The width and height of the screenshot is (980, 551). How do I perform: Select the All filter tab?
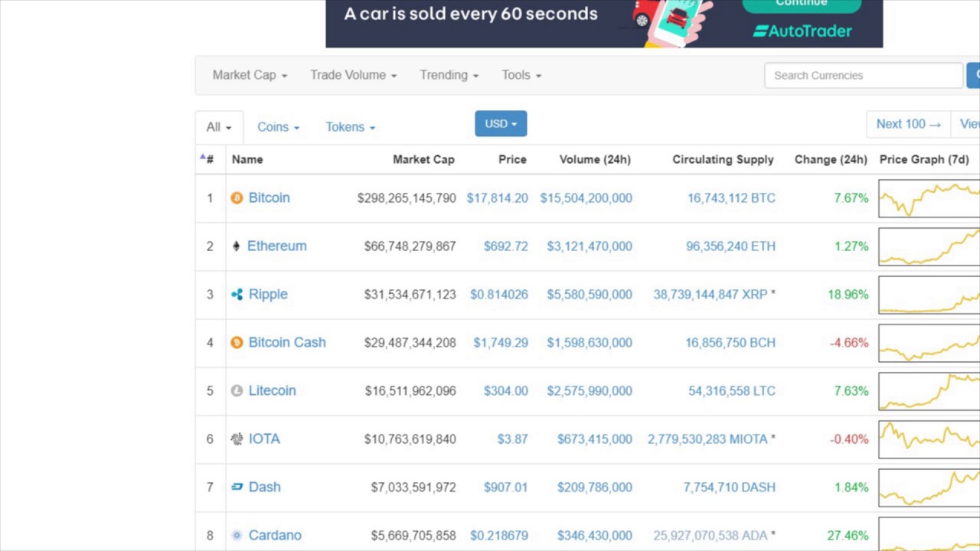coord(219,127)
